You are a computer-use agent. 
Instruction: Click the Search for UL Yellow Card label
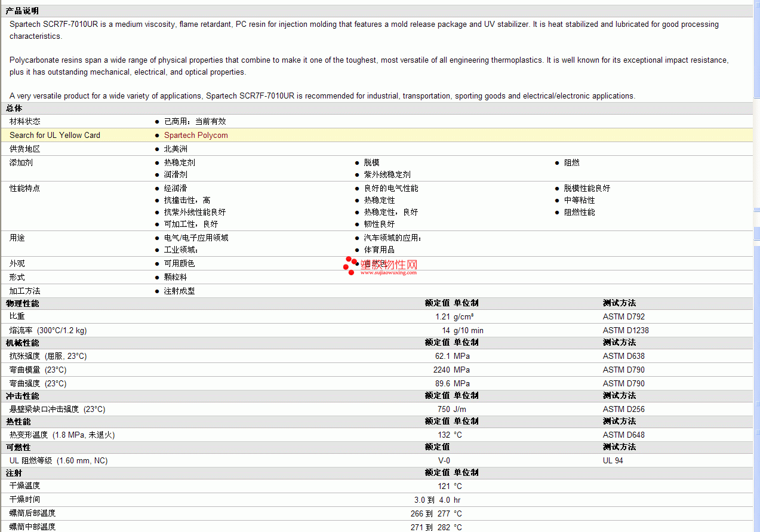[x=55, y=135]
